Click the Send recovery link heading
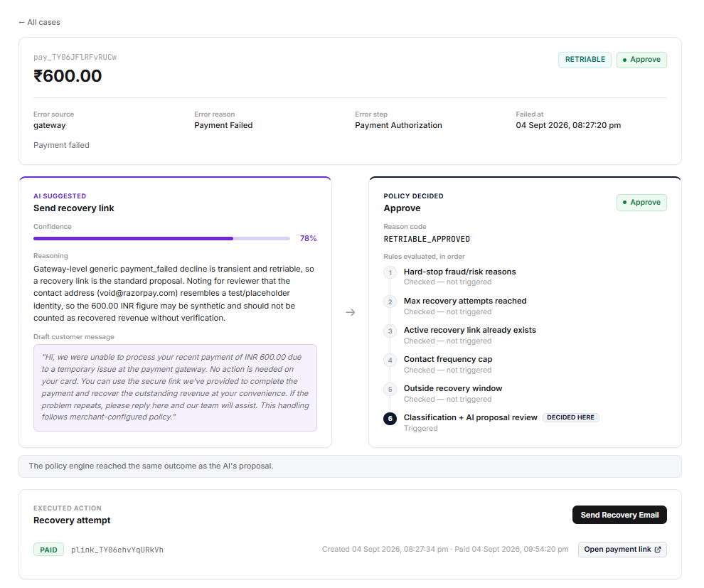This screenshot has width=704, height=588. [74, 208]
